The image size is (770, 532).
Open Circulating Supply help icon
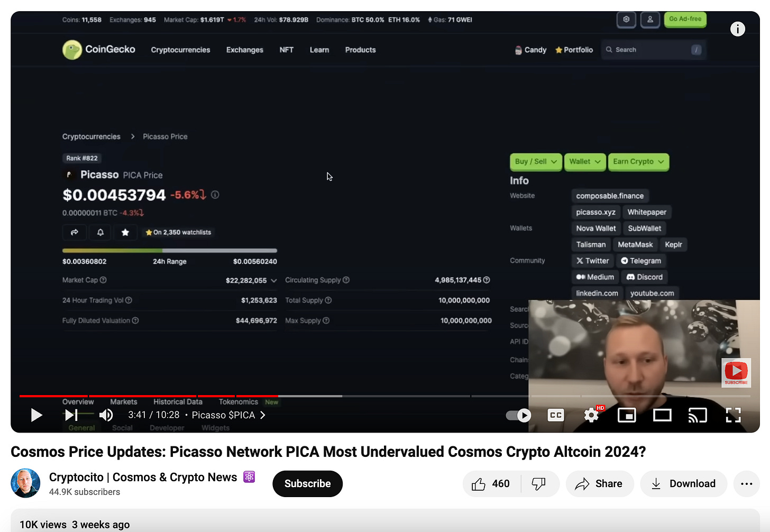coord(346,280)
